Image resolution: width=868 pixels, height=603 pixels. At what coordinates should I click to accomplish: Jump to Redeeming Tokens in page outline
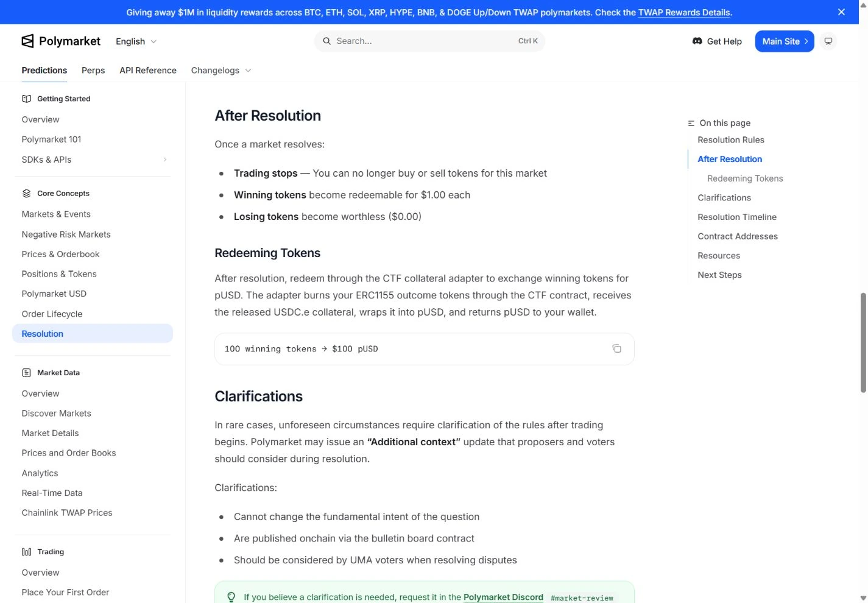[745, 178]
